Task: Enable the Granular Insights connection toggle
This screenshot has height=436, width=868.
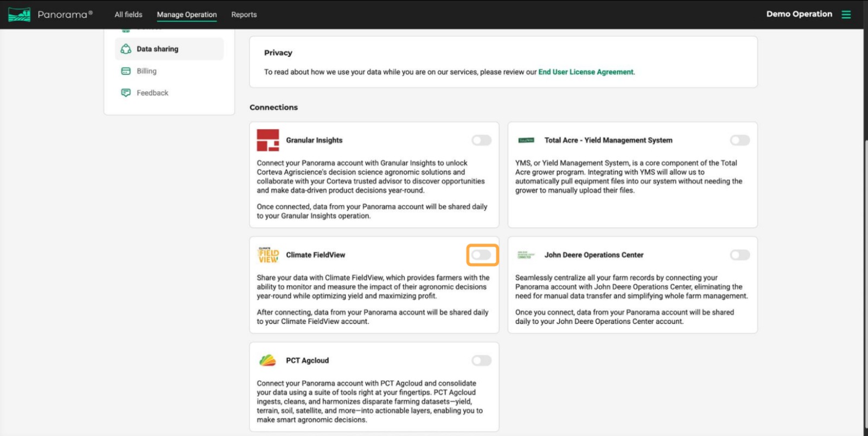Action: pyautogui.click(x=481, y=141)
